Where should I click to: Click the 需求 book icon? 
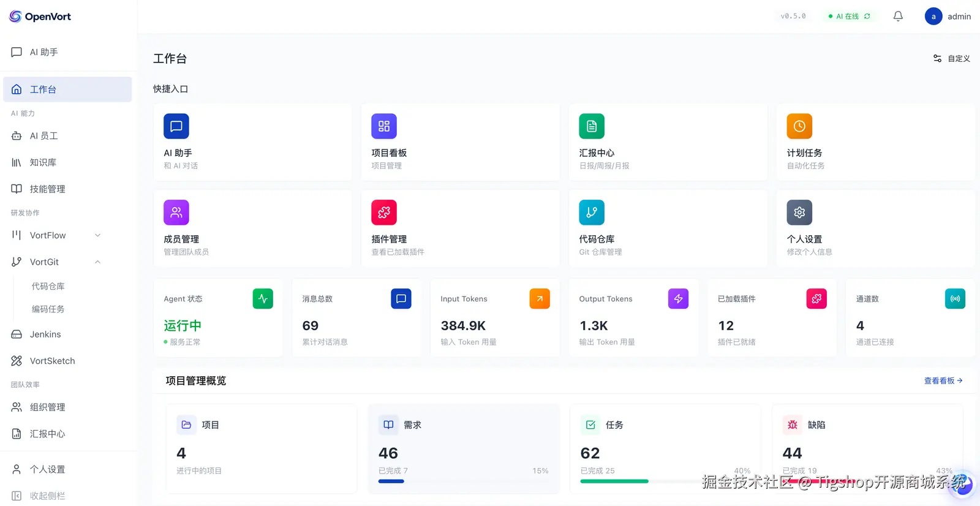(388, 425)
